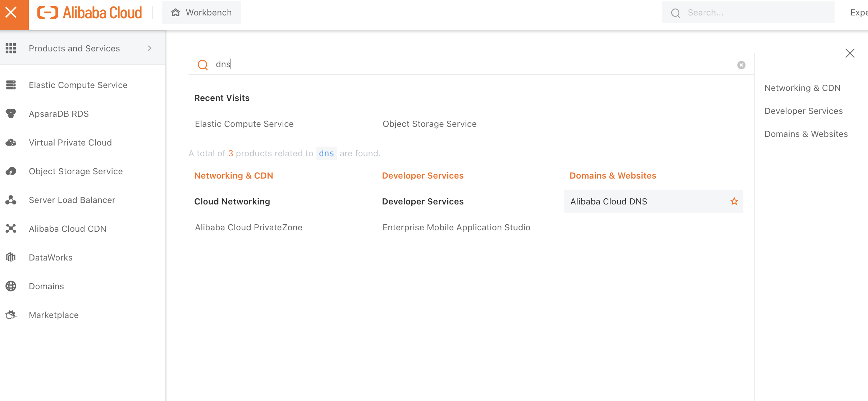This screenshot has width=868, height=401.
Task: Open recent visit Object Storage Service
Action: 429,124
